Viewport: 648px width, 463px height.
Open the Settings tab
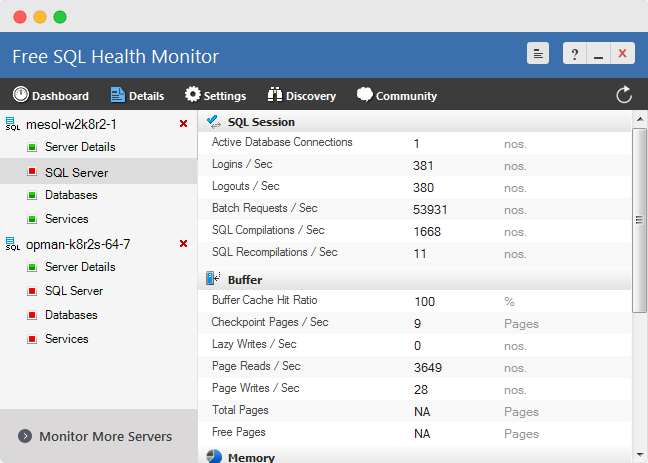(215, 96)
